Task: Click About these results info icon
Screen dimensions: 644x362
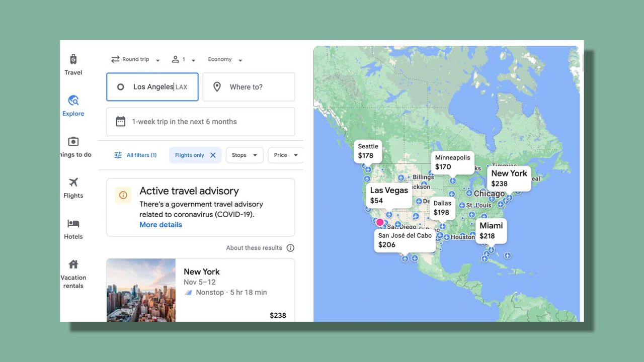Action: pyautogui.click(x=290, y=248)
